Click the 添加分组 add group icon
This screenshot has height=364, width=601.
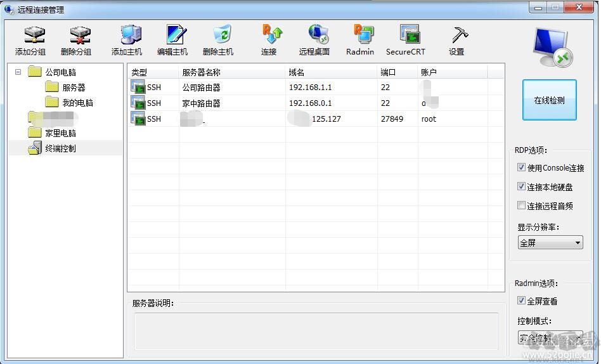tap(34, 35)
